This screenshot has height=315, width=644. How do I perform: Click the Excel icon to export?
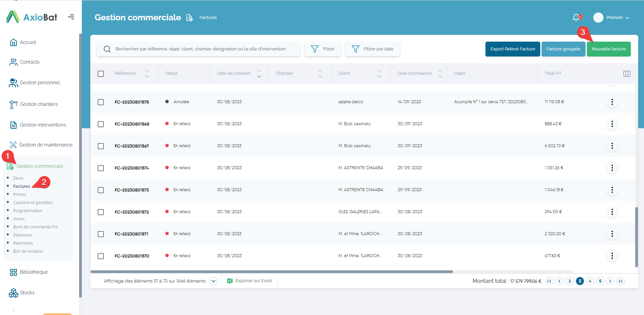pos(230,281)
